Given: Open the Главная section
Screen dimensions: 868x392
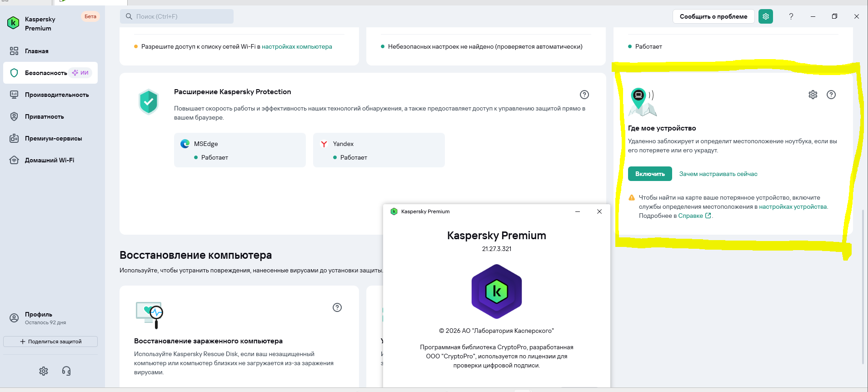Looking at the screenshot, I should pos(50,51).
